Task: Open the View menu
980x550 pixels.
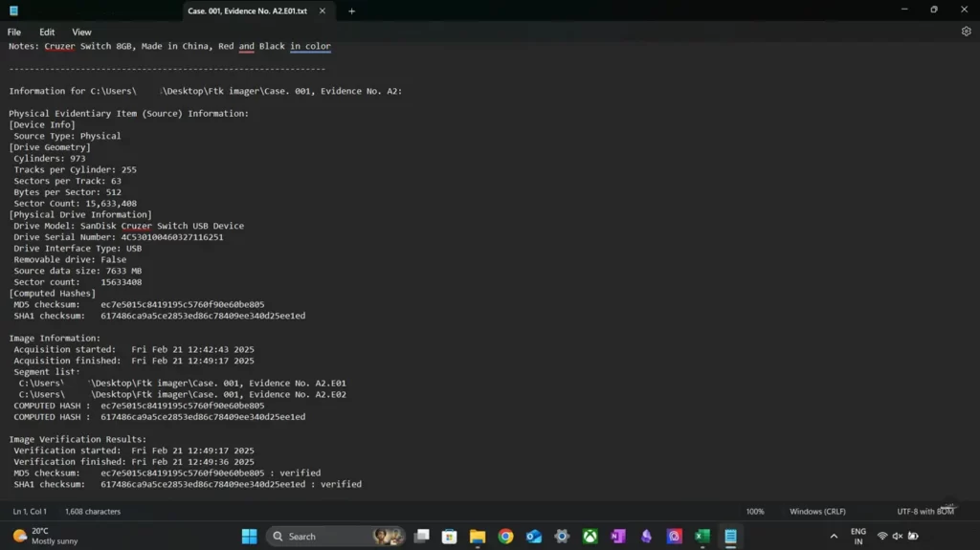Action: 81,33
